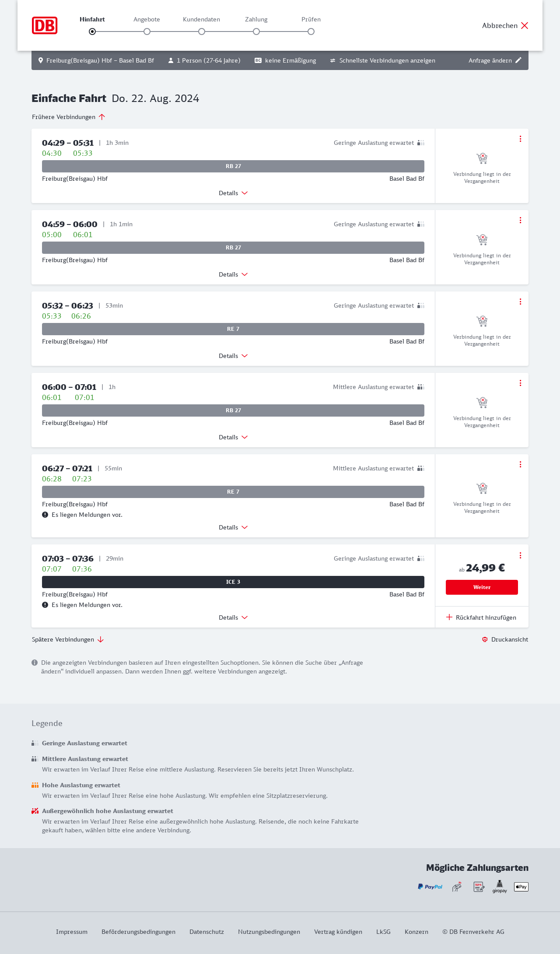Click the ICE 3 train bar
Viewport: 560px width, 954px height.
pos(233,582)
